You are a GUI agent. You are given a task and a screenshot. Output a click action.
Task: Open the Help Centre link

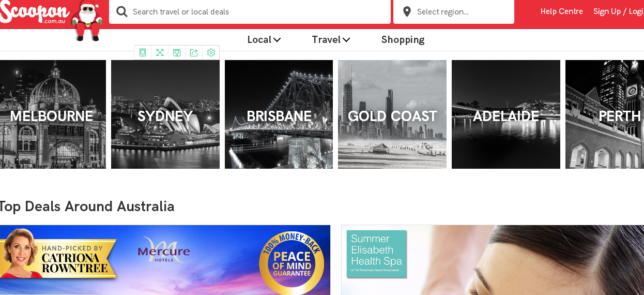click(x=562, y=11)
